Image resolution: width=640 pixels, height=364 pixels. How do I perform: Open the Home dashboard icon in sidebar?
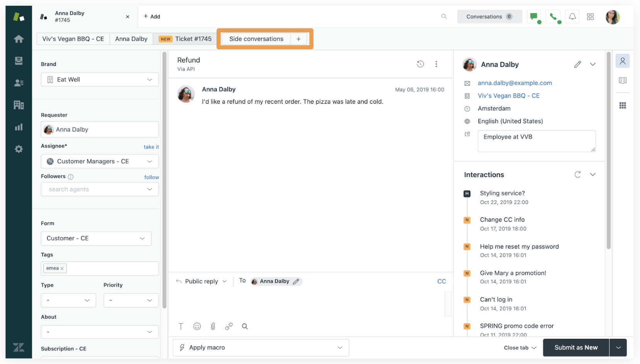pos(19,39)
